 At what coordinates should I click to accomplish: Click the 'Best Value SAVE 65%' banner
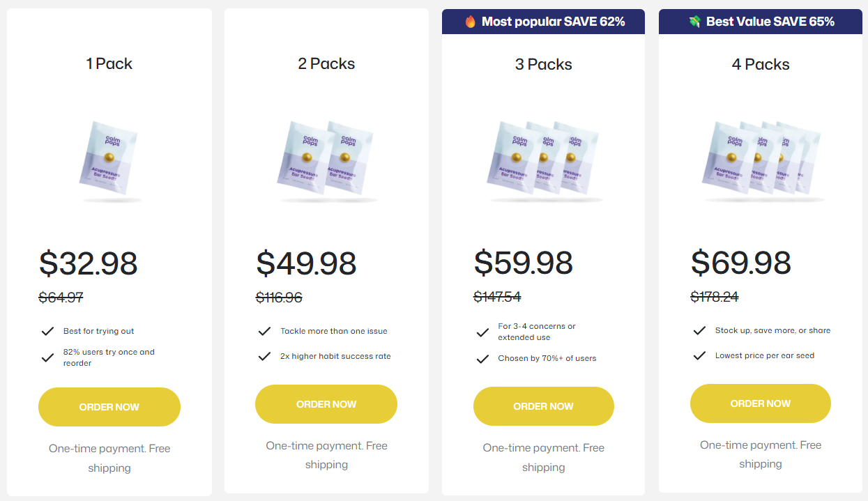click(x=760, y=21)
